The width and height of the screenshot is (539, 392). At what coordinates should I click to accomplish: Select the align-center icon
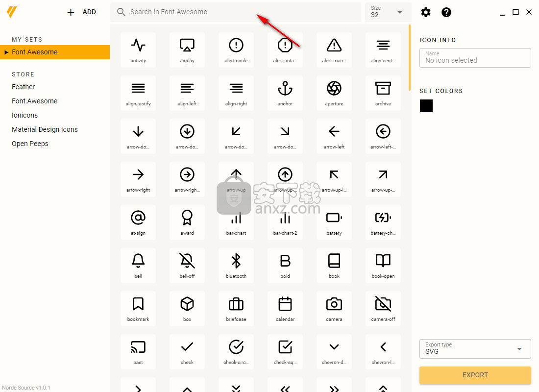(x=383, y=50)
